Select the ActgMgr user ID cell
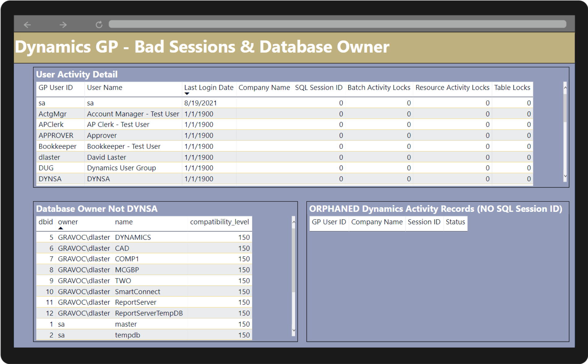 tap(53, 114)
